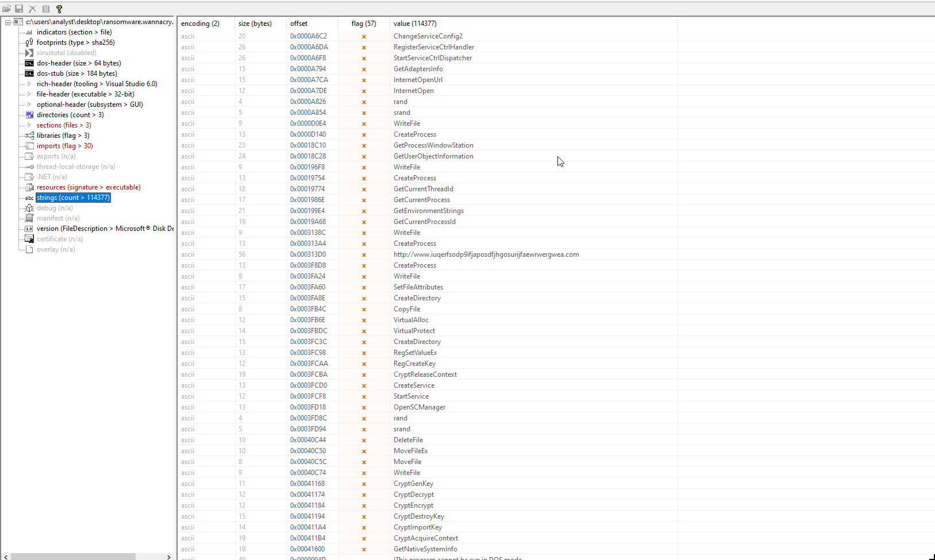This screenshot has width=935, height=560.
Task: Click the dos-stub console icon
Action: pyautogui.click(x=29, y=74)
